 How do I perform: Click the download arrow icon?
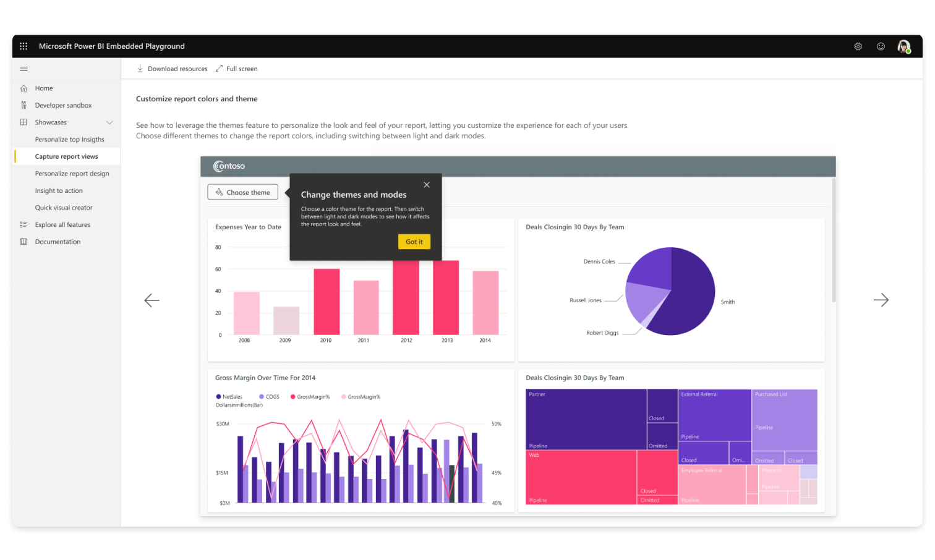[140, 69]
